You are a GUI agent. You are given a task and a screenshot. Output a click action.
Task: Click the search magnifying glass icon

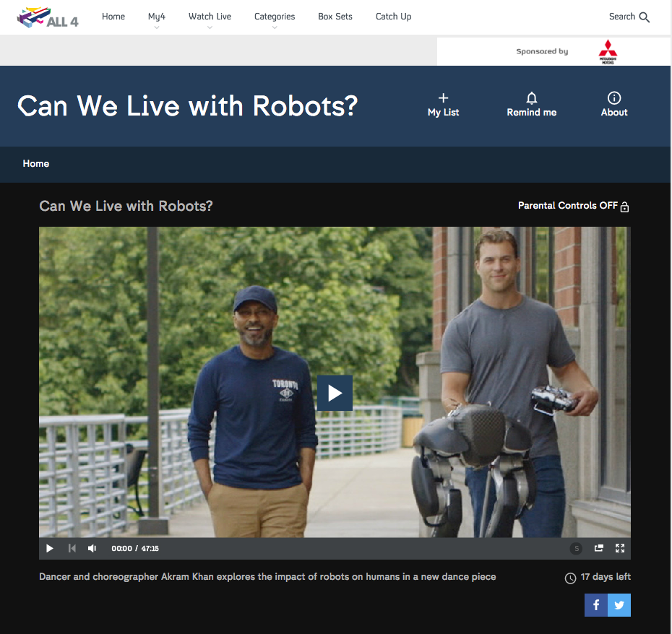click(x=644, y=17)
